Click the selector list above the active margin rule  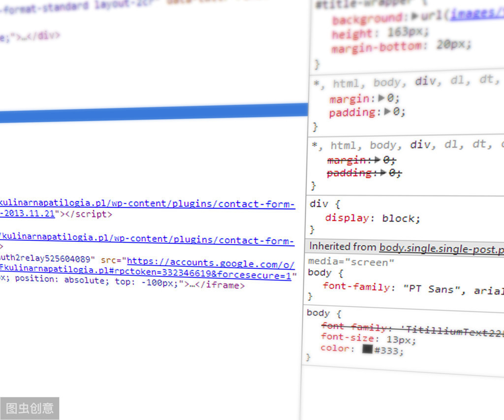[407, 82]
